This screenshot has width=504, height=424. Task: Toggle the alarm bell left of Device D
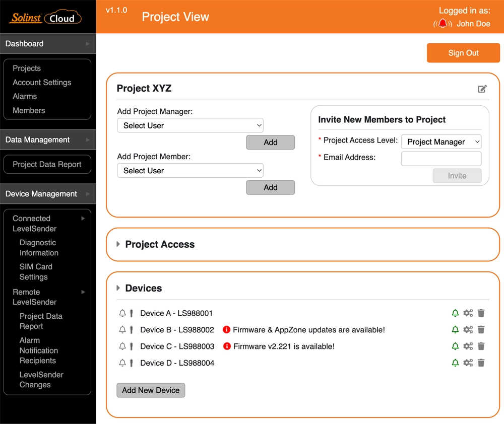pos(122,363)
